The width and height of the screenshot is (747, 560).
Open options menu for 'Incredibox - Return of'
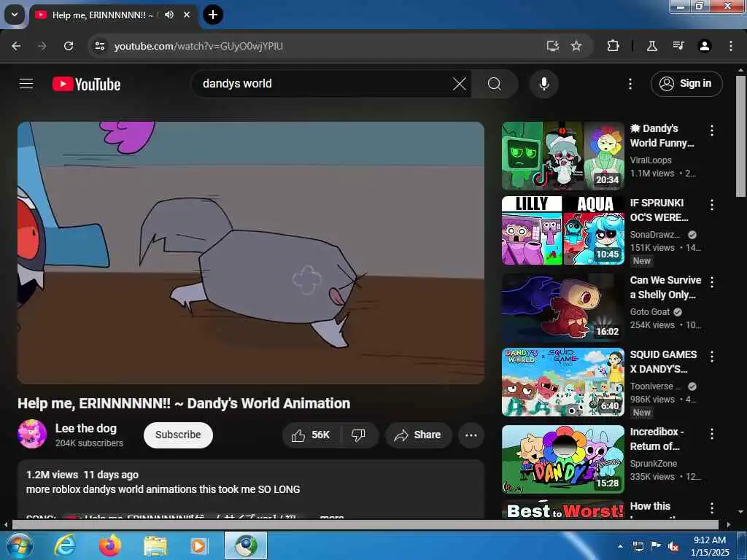coord(712,433)
